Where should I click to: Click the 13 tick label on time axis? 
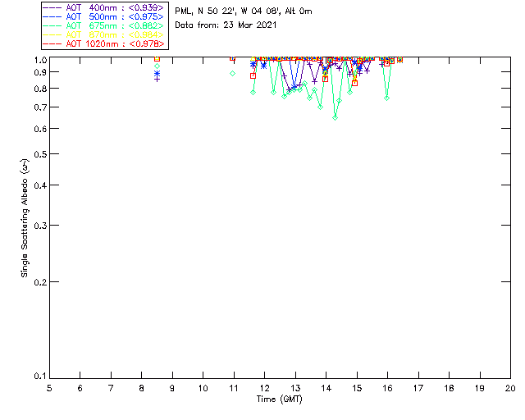[295, 389]
